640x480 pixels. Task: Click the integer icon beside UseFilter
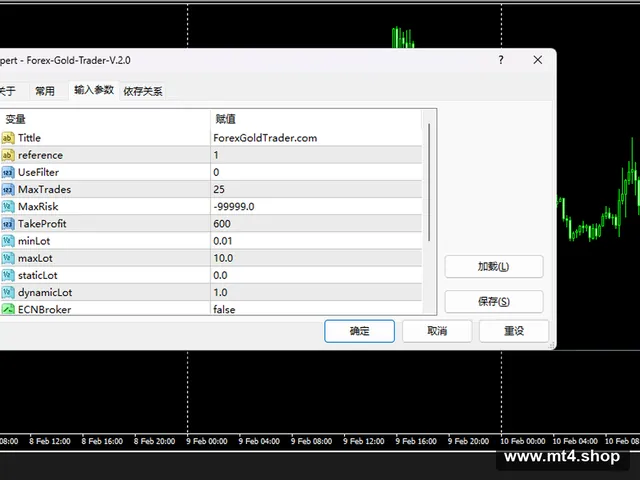(x=8, y=172)
